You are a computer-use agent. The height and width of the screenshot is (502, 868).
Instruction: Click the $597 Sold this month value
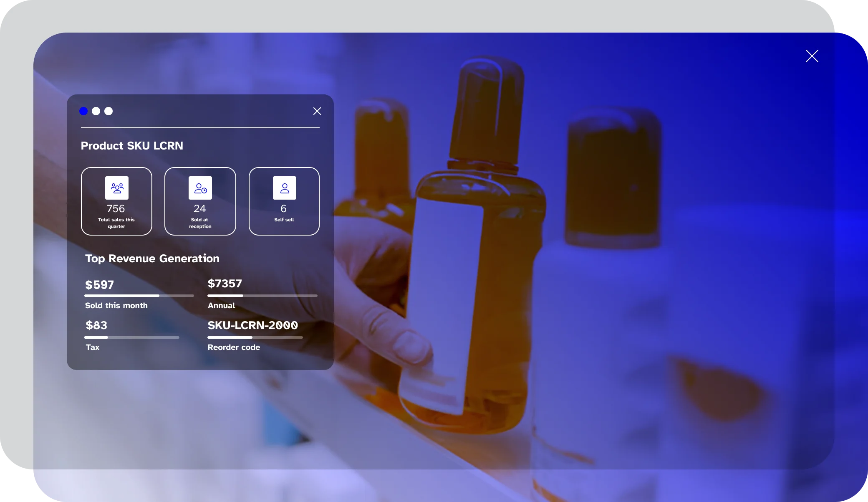tap(99, 285)
